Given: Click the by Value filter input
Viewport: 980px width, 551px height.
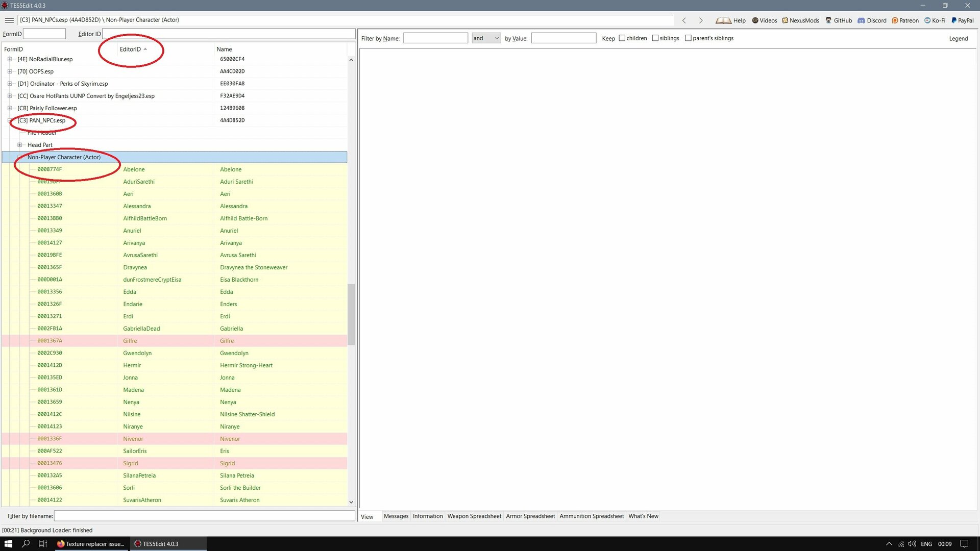Looking at the screenshot, I should coord(563,38).
